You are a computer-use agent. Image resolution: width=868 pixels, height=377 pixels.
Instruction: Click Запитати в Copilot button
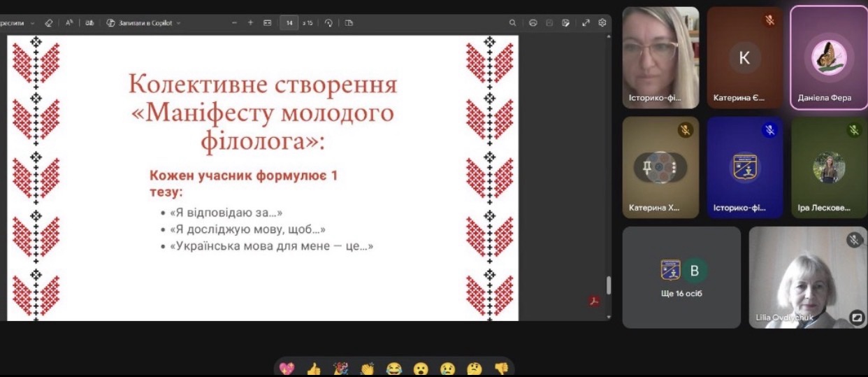[x=139, y=22]
